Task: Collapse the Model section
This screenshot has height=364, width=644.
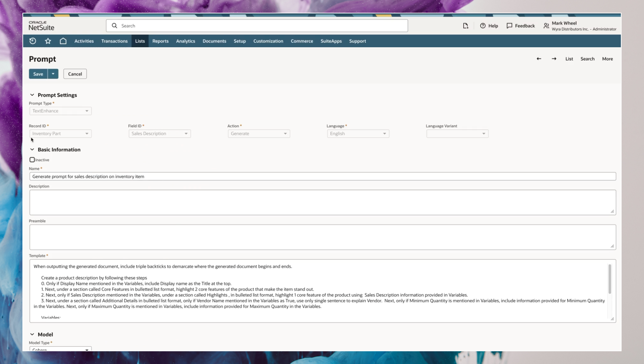Action: 32,334
